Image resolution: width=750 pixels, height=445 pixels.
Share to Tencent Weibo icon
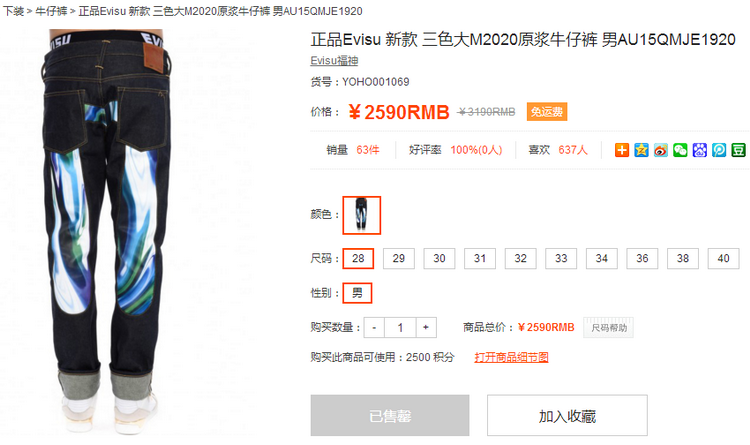[x=719, y=150]
